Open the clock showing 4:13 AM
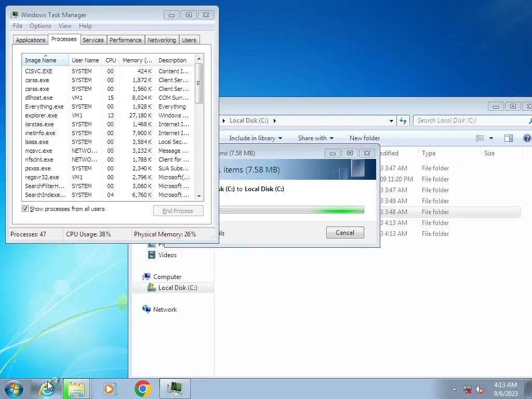 coord(506,389)
